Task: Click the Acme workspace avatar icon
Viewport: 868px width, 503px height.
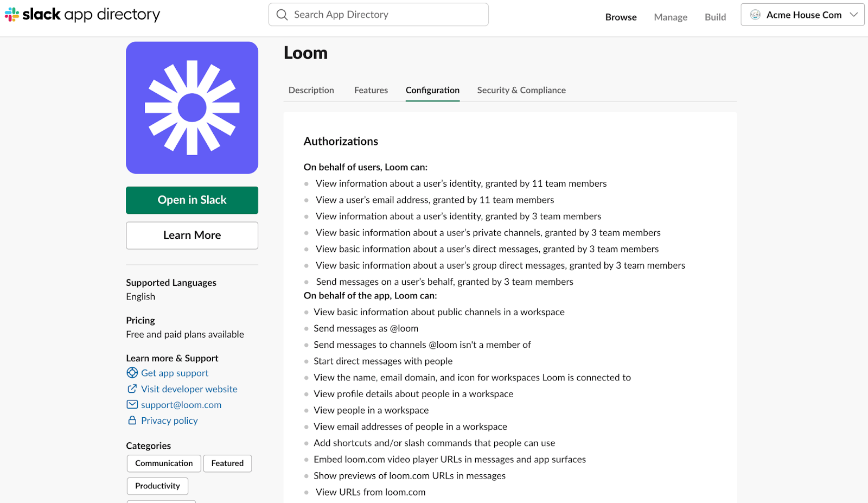Action: (755, 15)
